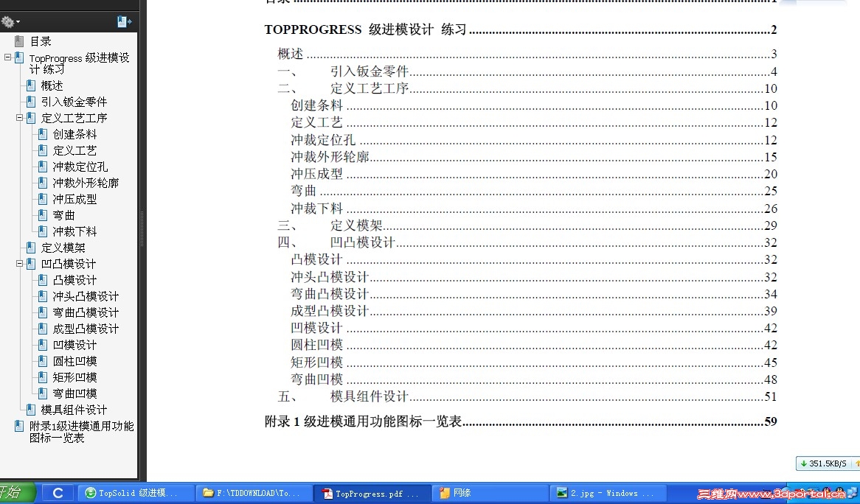Follow TOC entry 概述 page 3
The image size is (860, 504).
pos(527,54)
